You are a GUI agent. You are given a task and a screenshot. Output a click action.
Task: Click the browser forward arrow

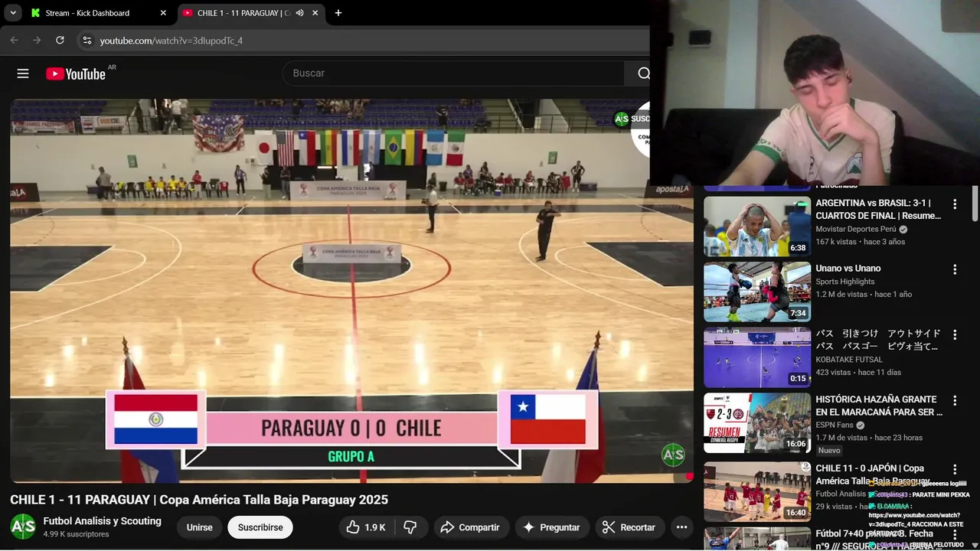coord(37,41)
